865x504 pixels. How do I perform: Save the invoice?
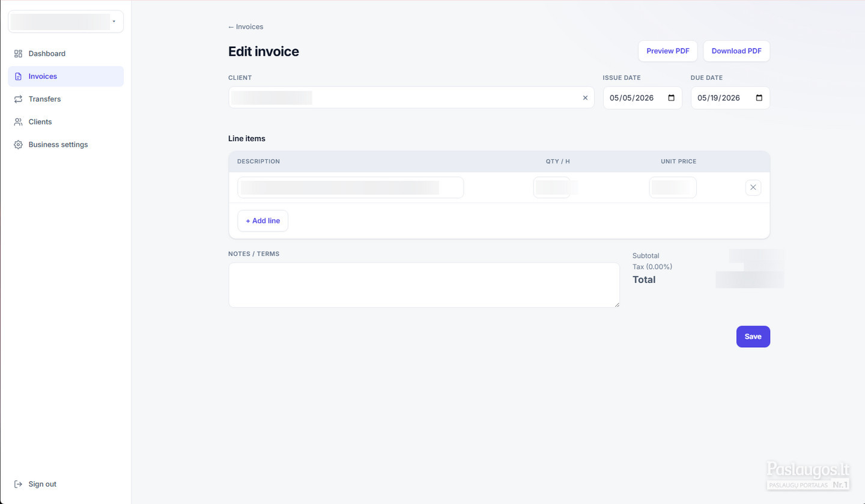(753, 336)
